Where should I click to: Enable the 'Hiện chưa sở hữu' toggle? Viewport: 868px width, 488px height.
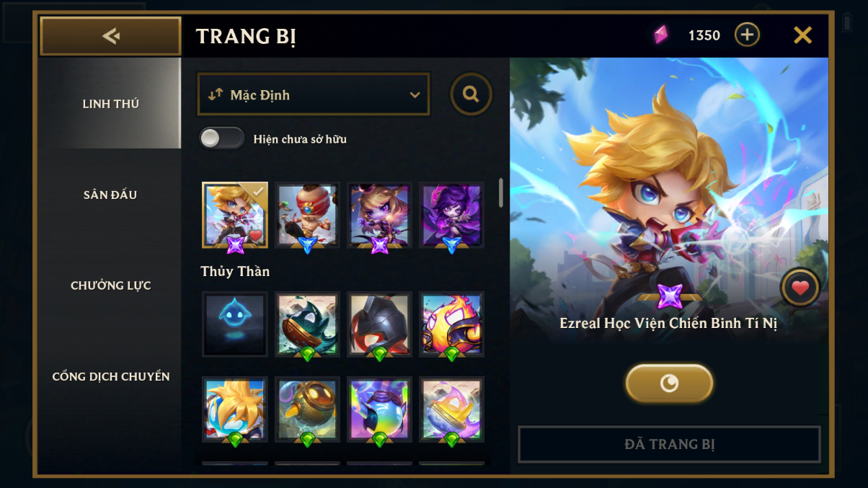(x=222, y=138)
